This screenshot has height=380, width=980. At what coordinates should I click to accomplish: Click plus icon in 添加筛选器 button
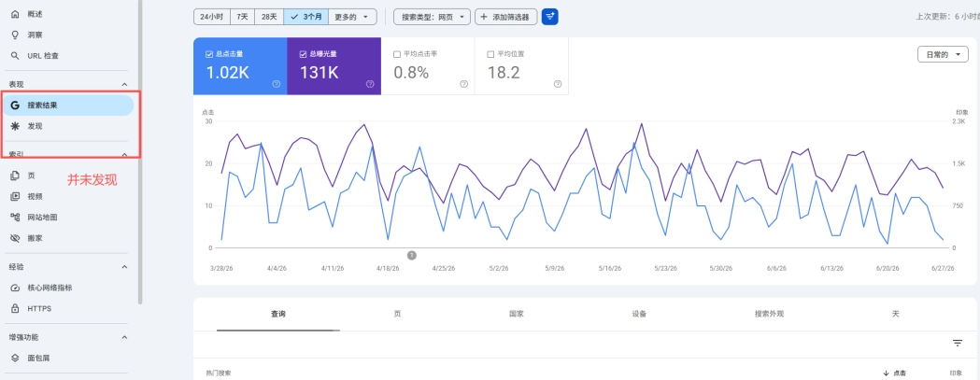(484, 17)
